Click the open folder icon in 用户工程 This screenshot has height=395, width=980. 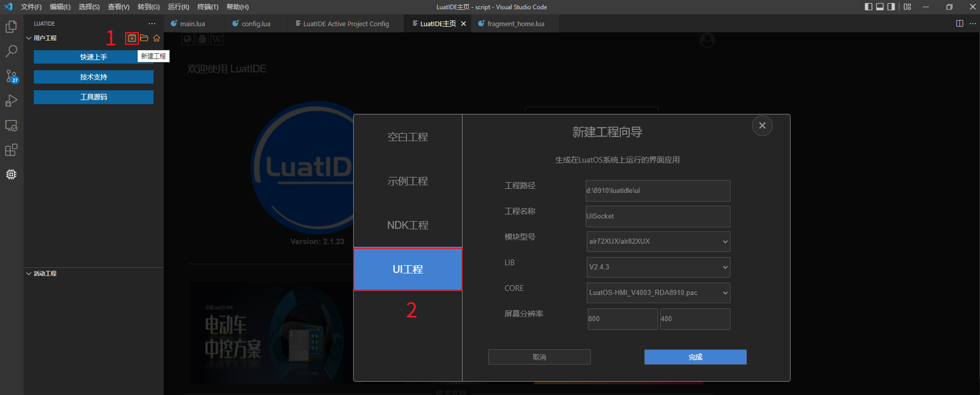144,38
